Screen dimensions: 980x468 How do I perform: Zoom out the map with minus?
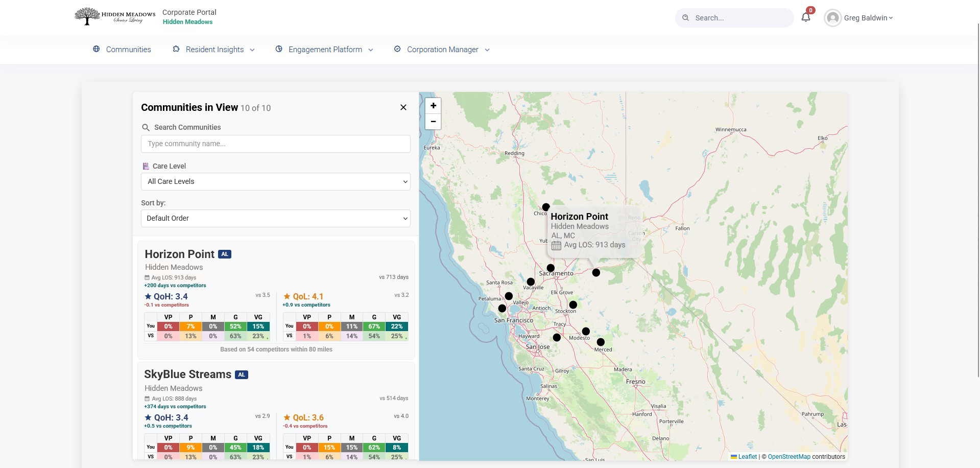[433, 122]
